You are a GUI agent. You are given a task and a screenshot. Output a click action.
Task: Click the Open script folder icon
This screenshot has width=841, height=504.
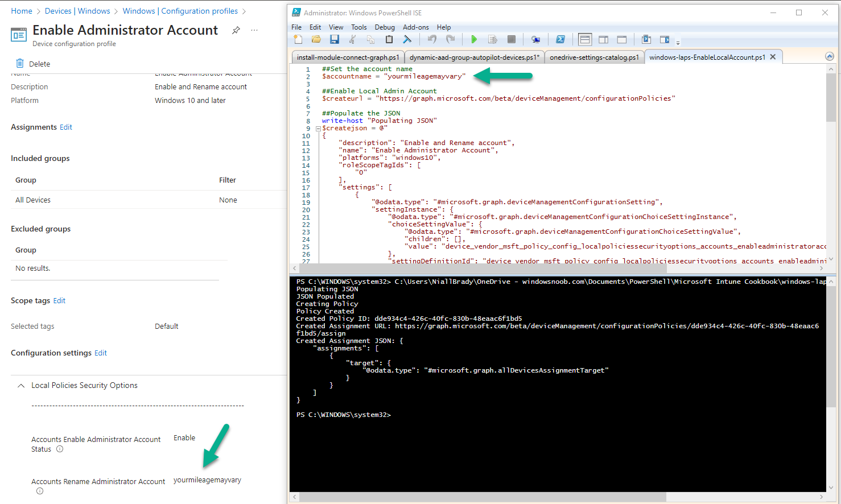316,39
